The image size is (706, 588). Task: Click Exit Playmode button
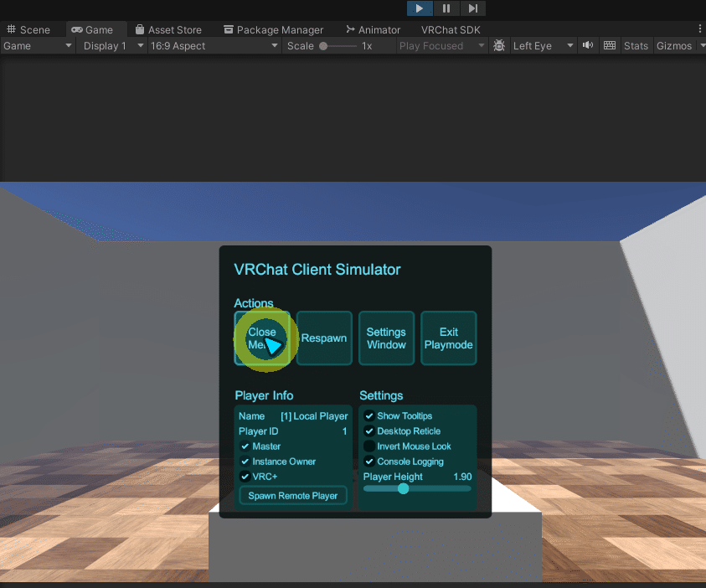pos(448,338)
